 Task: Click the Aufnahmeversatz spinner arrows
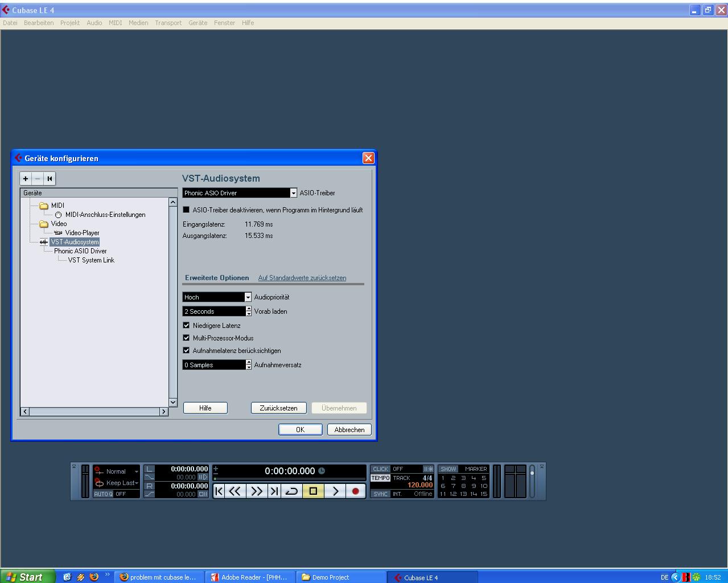(x=249, y=365)
